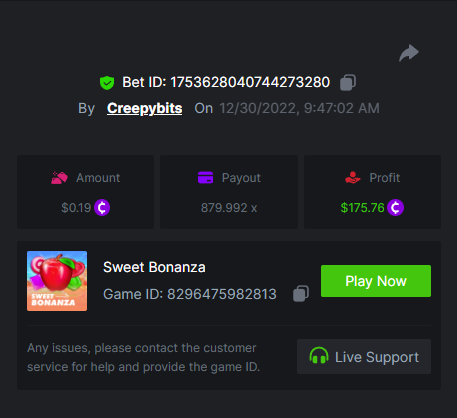This screenshot has height=418, width=457.
Task: Copy the Game ID number
Action: tap(301, 294)
